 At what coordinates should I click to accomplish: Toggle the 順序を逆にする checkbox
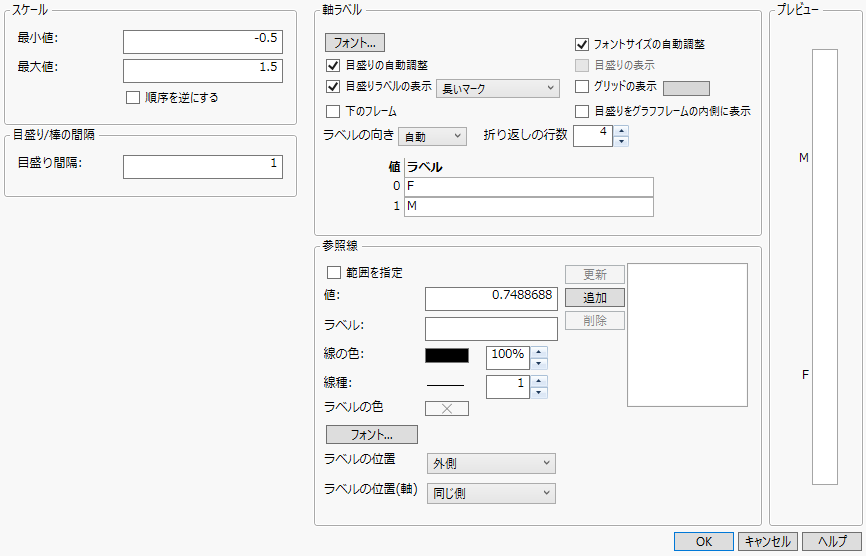tap(133, 98)
